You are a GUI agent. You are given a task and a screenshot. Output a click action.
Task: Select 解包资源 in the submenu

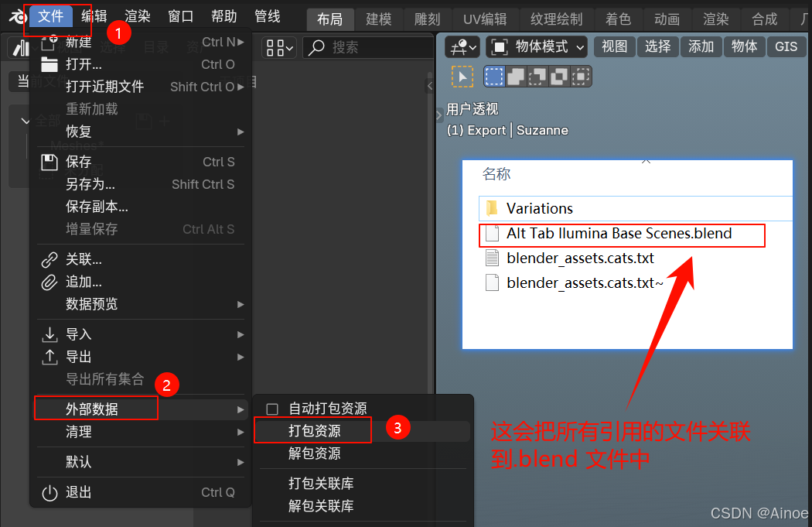point(363,453)
